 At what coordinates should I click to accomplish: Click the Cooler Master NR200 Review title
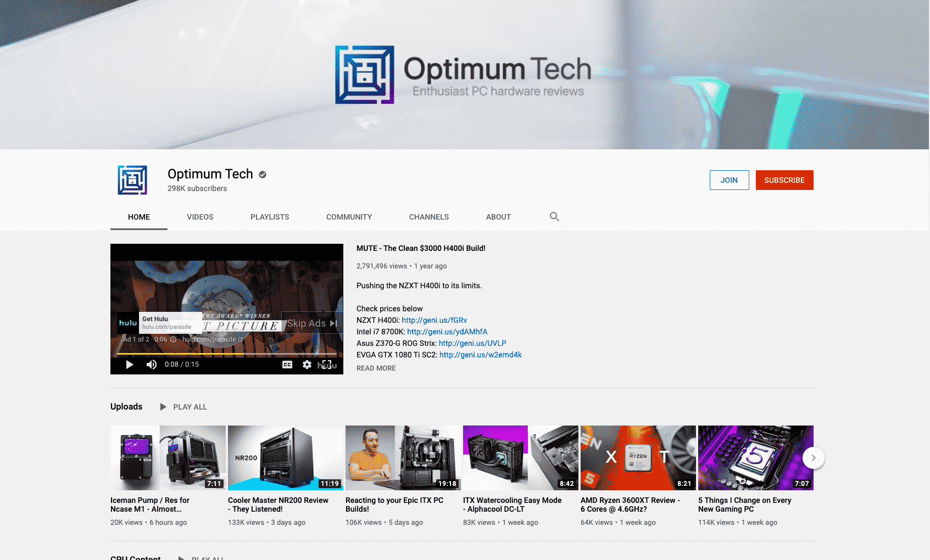(278, 505)
